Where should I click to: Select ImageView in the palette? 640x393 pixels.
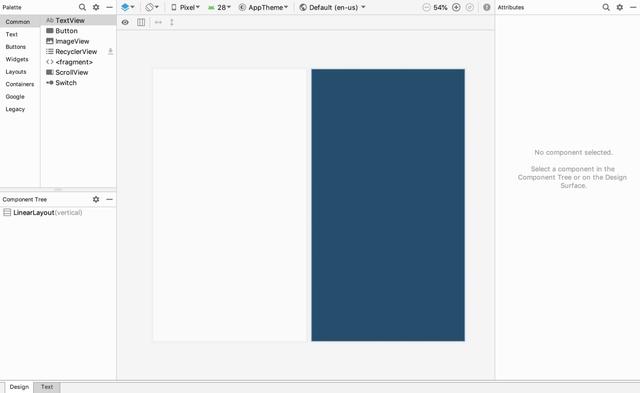pyautogui.click(x=79, y=41)
